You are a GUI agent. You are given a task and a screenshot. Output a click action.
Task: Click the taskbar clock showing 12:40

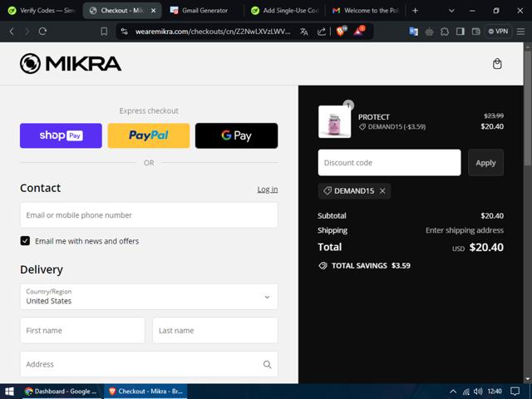[x=495, y=392]
